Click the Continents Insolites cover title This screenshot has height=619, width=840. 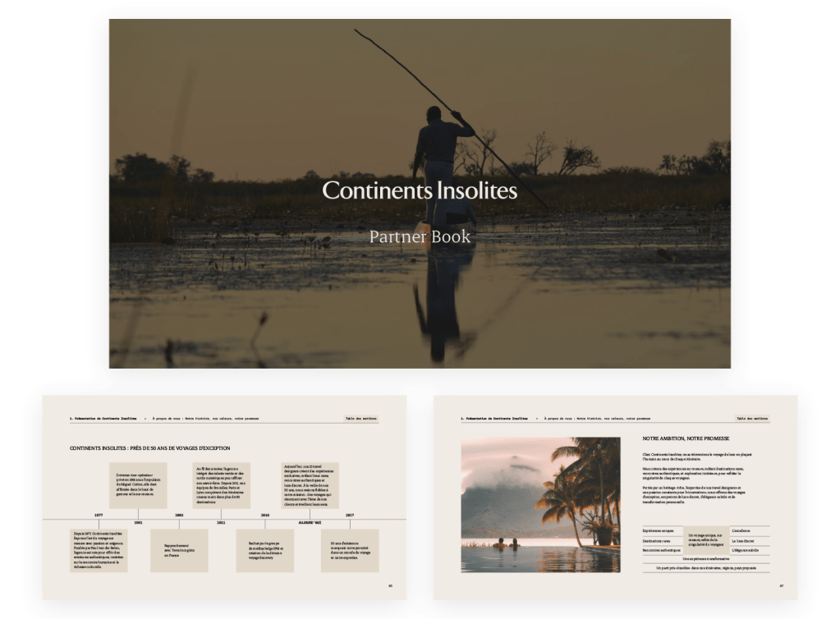(420, 190)
